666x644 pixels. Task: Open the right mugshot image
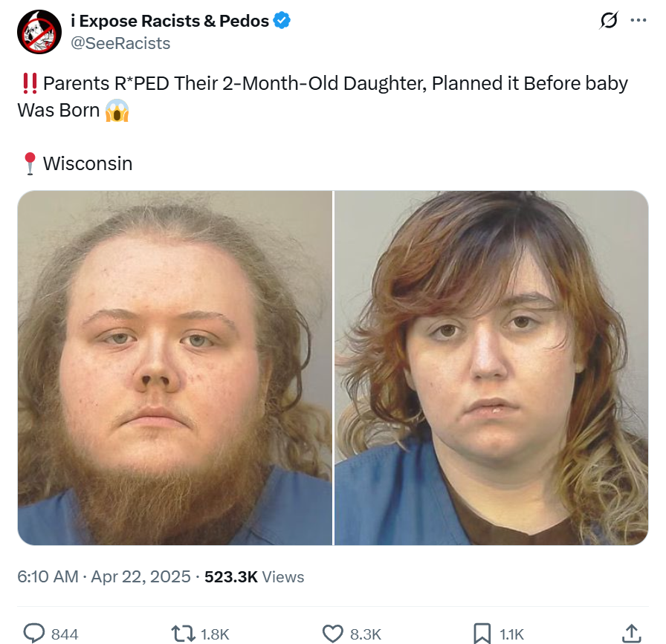(x=491, y=368)
